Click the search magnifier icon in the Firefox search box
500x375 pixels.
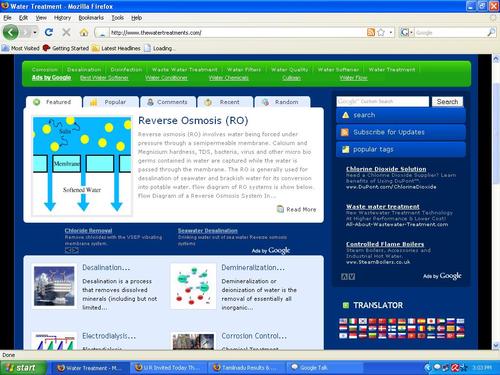pyautogui.click(x=491, y=32)
